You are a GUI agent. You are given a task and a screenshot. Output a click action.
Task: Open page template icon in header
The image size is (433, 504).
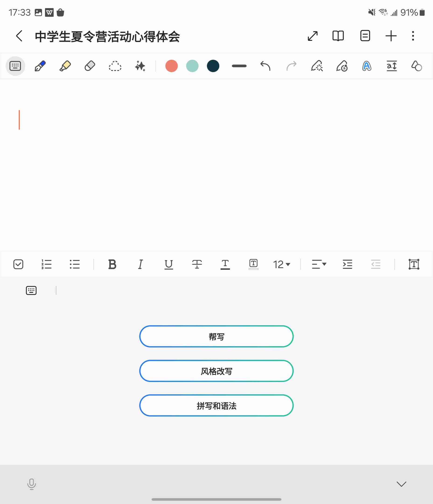click(365, 36)
